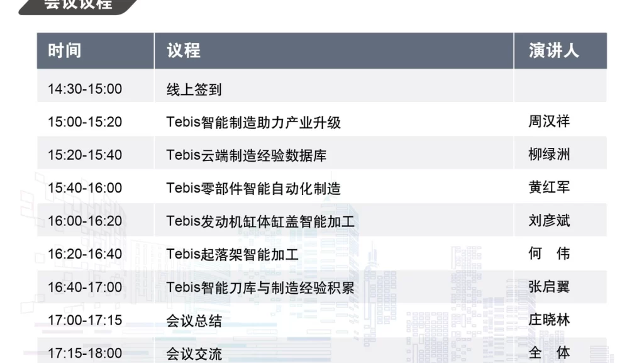Click speaker name 张启翼
This screenshot has height=363, width=644.
point(549,287)
